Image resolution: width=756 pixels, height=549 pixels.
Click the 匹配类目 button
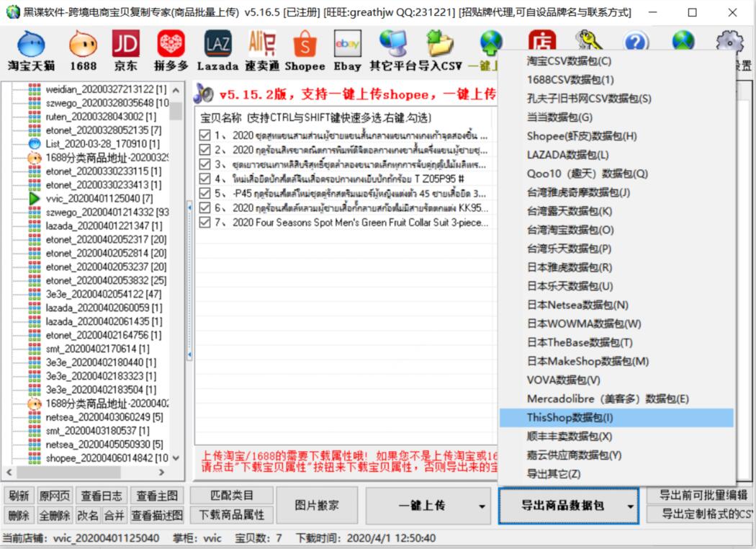232,496
